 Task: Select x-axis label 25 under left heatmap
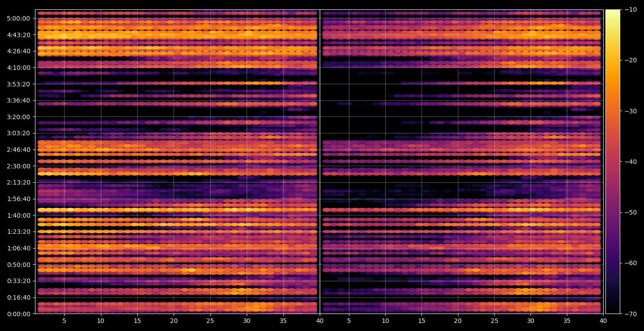click(210, 321)
